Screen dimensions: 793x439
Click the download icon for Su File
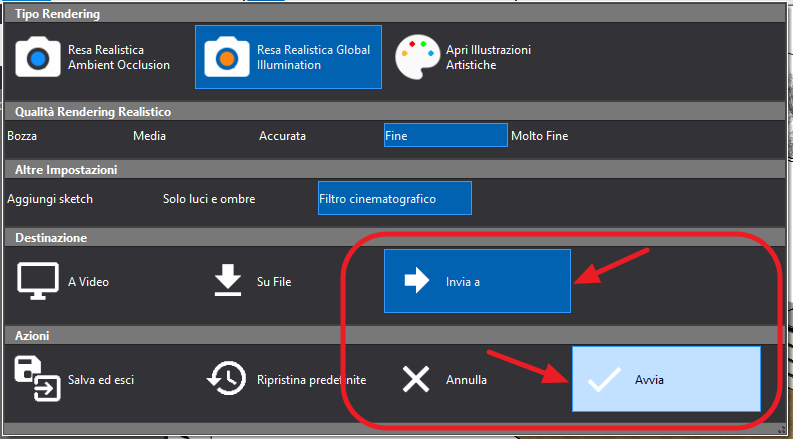coord(228,281)
